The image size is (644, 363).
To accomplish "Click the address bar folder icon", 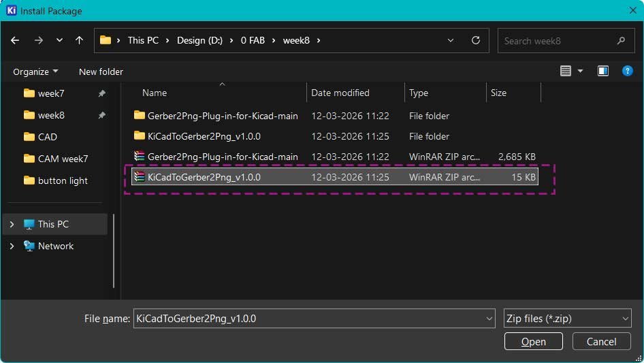I will click(x=106, y=40).
